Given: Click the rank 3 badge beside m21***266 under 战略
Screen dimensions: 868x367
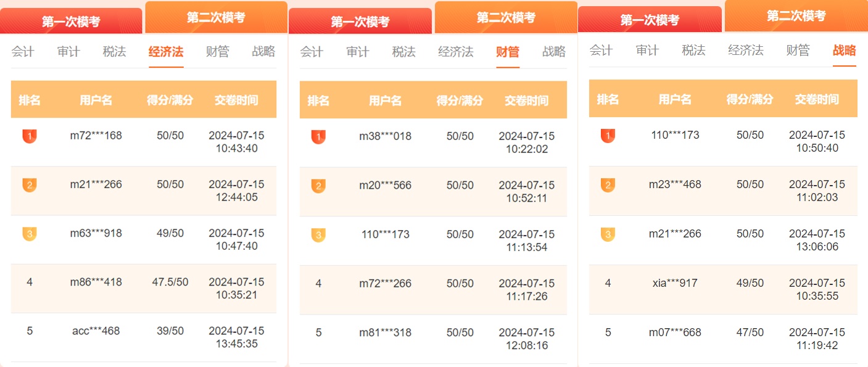Looking at the screenshot, I should (608, 233).
